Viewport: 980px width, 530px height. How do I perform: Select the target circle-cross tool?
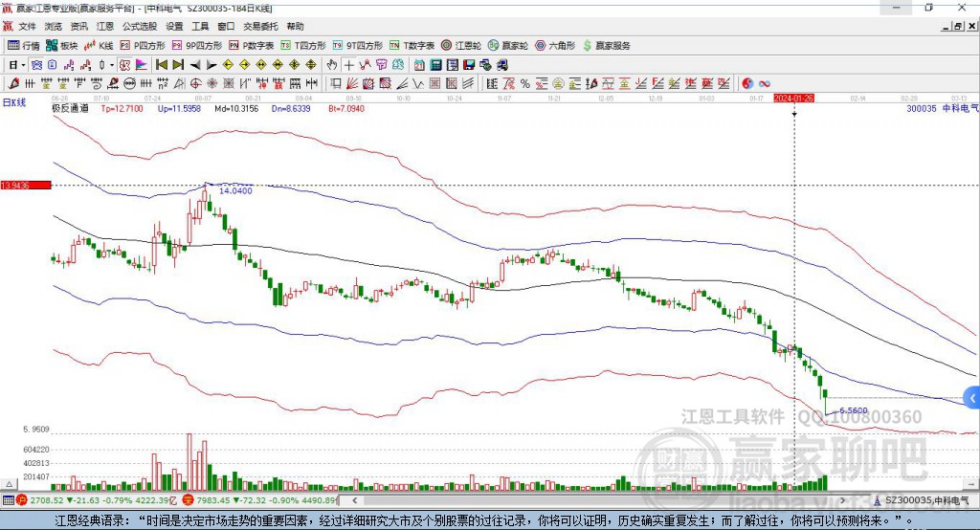click(195, 84)
